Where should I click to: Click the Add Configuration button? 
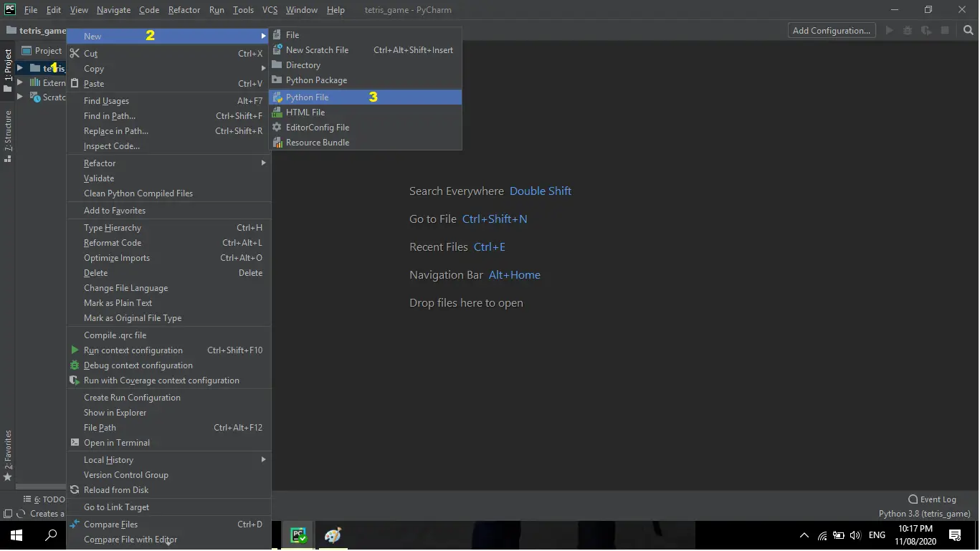tap(831, 31)
